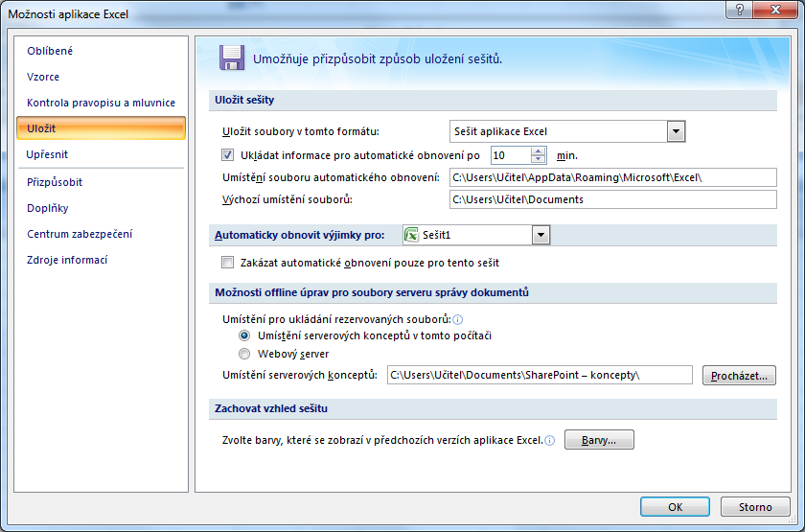The width and height of the screenshot is (805, 532).
Task: Open Centrum zabezpečení settings
Action: point(80,234)
